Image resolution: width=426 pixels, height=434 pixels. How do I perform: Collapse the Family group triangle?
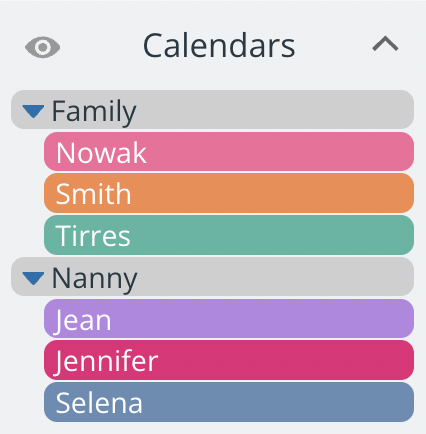coord(33,111)
